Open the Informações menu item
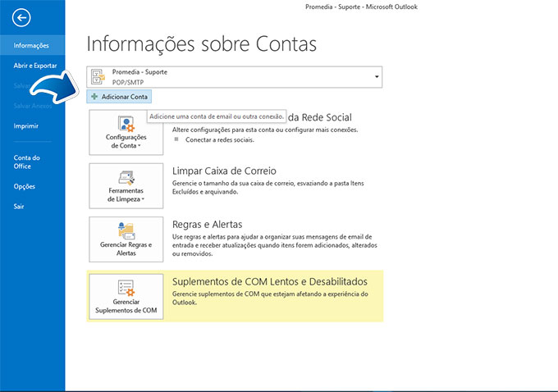558x392 pixels. coord(32,45)
